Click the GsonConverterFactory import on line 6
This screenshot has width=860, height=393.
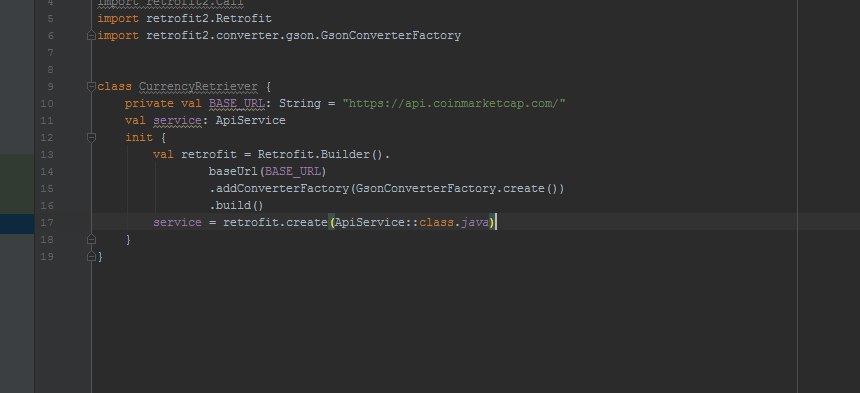pos(303,36)
